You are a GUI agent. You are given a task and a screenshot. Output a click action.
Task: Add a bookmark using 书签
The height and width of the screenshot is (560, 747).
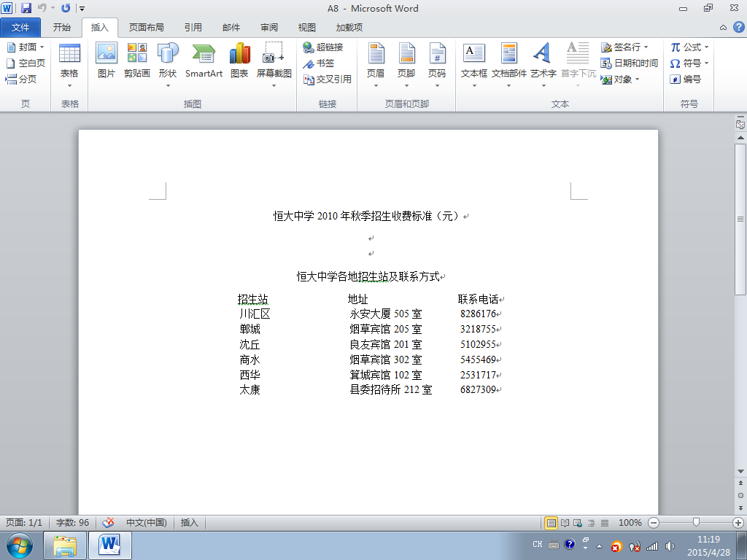(x=320, y=63)
